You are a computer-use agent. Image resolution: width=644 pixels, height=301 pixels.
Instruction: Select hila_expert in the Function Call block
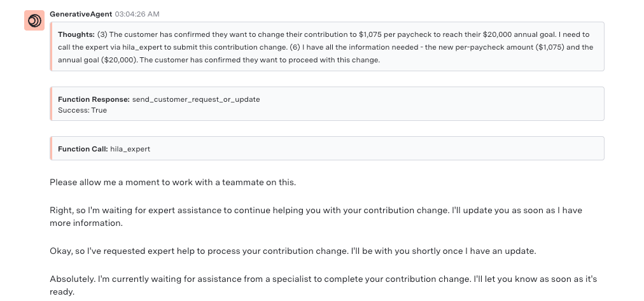130,149
